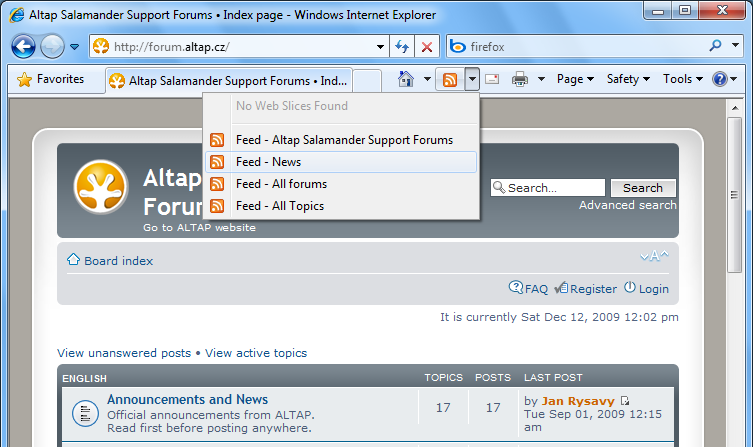The image size is (753, 447).
Task: Click the Refresh page icon
Action: pos(402,47)
